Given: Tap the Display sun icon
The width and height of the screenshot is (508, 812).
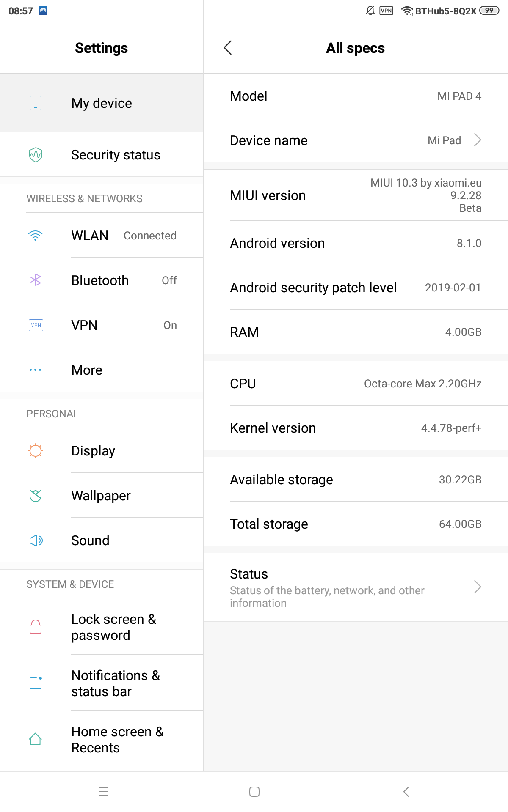Looking at the screenshot, I should click(x=36, y=451).
